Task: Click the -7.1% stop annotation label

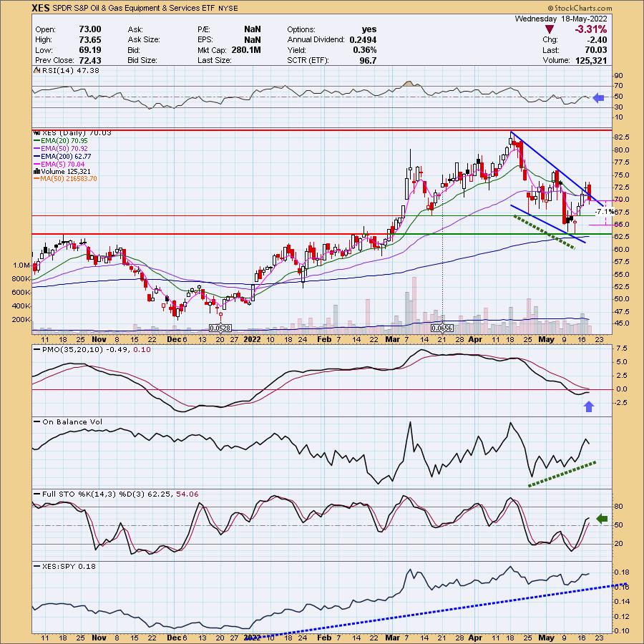Action: coord(605,212)
